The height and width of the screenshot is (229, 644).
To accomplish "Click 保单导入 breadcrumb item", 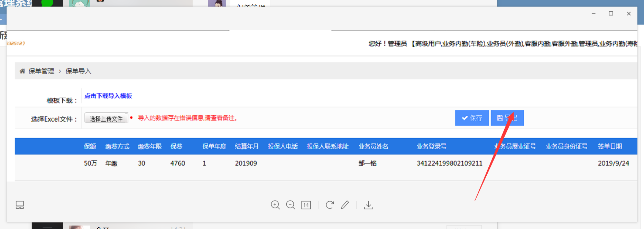I will (x=79, y=71).
